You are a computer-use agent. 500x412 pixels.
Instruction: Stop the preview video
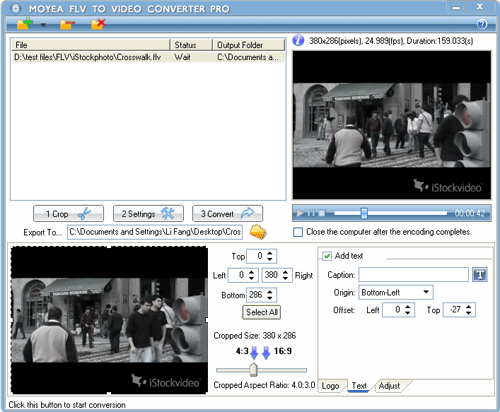point(321,213)
